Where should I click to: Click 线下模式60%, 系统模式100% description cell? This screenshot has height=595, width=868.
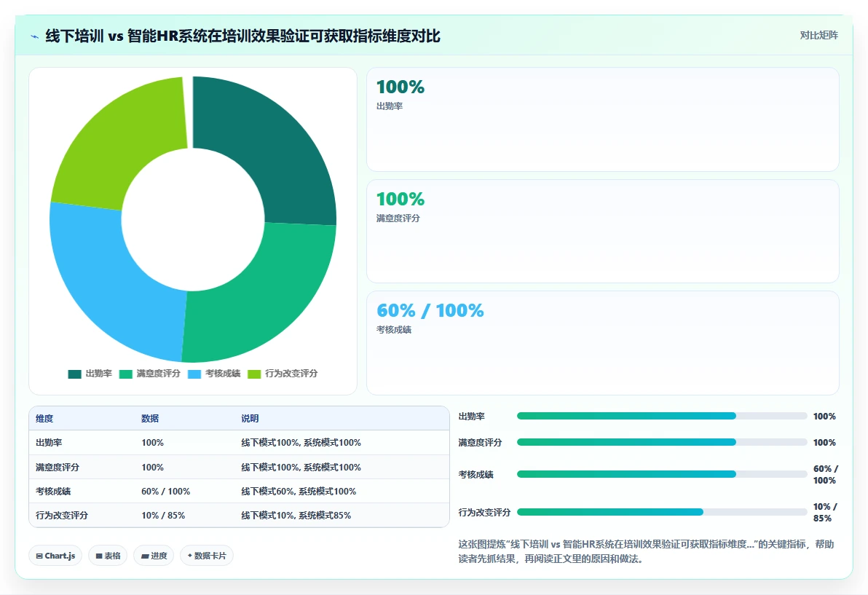[x=299, y=492]
